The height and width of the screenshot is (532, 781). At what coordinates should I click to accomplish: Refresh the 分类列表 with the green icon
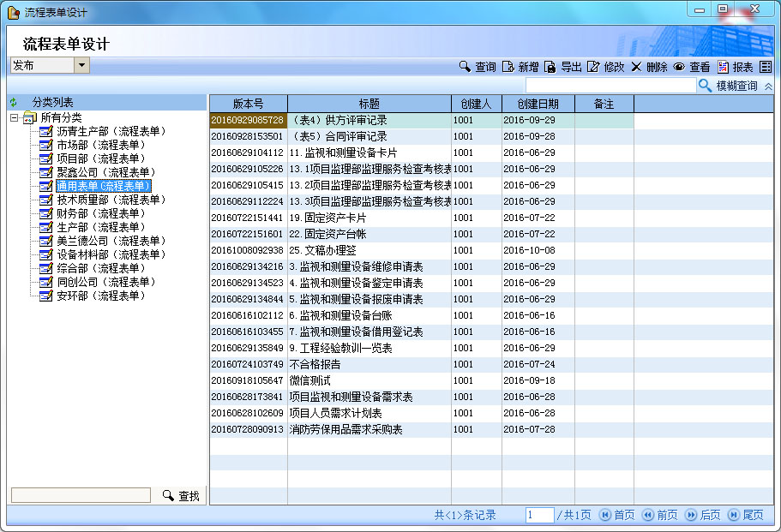coord(14,103)
